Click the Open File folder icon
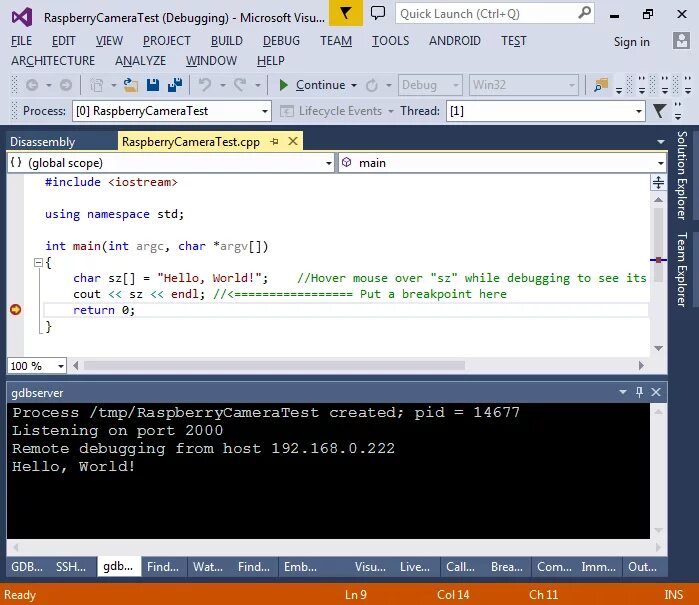The width and height of the screenshot is (699, 605). [x=131, y=85]
